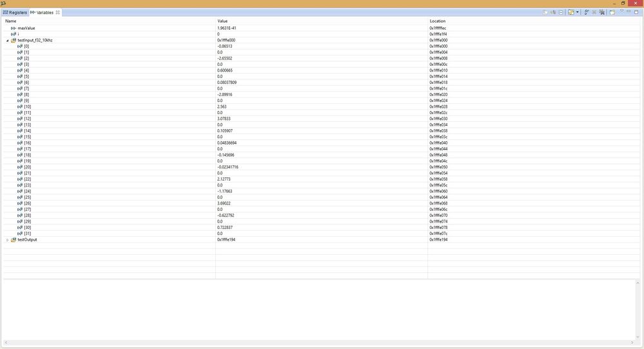
Task: Select array element [0]
Action: coord(322,46)
